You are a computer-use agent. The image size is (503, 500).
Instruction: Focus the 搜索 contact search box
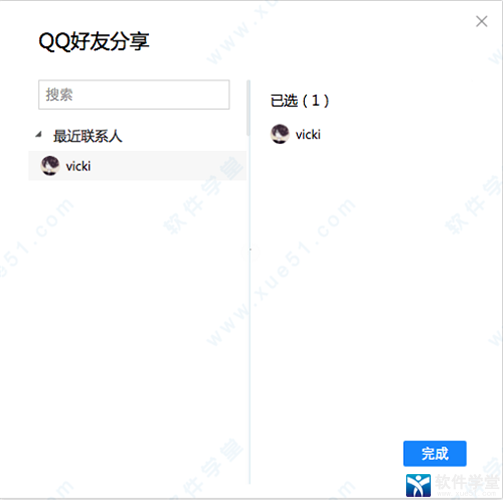tap(134, 95)
